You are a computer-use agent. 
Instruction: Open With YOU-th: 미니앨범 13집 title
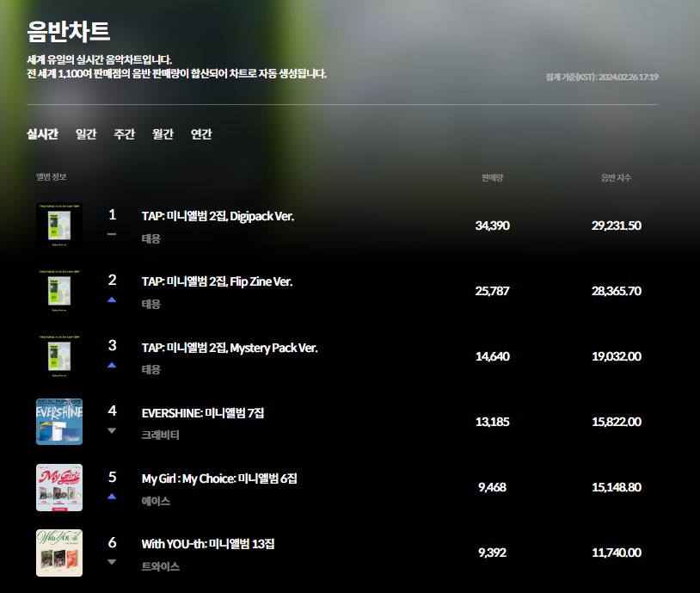click(x=208, y=544)
